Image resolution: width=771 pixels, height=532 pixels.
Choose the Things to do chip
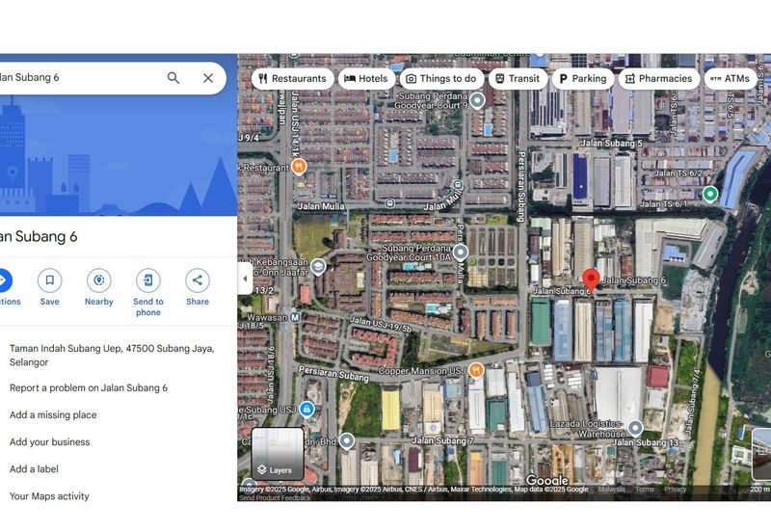[x=440, y=79]
